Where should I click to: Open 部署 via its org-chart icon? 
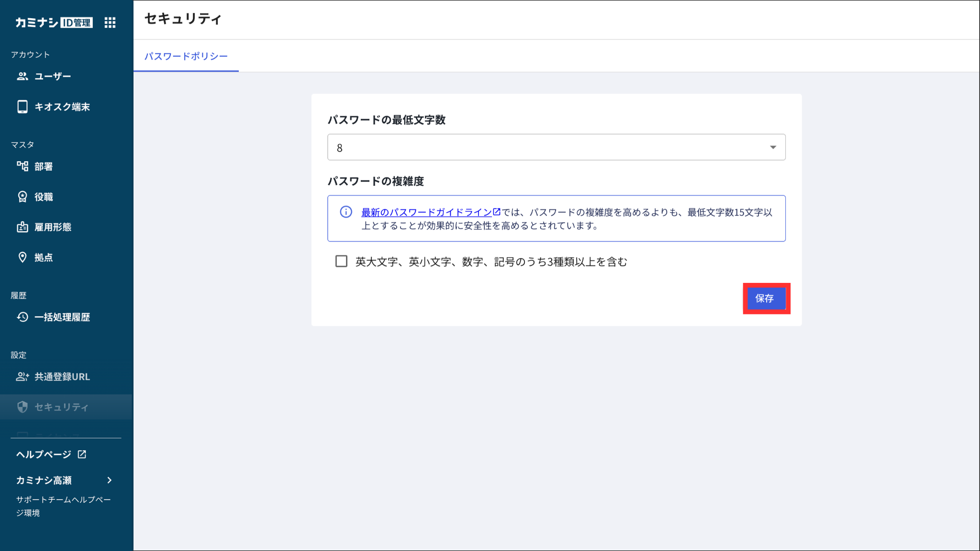tap(22, 166)
